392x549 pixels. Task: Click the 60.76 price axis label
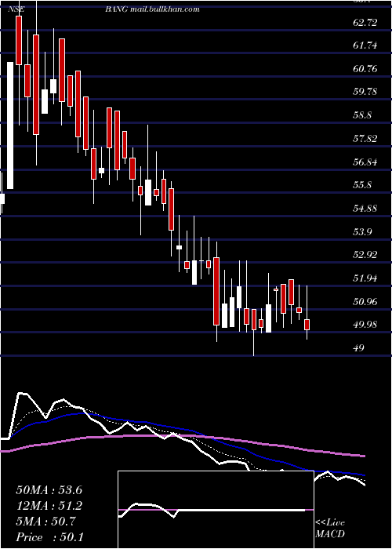[x=365, y=69]
